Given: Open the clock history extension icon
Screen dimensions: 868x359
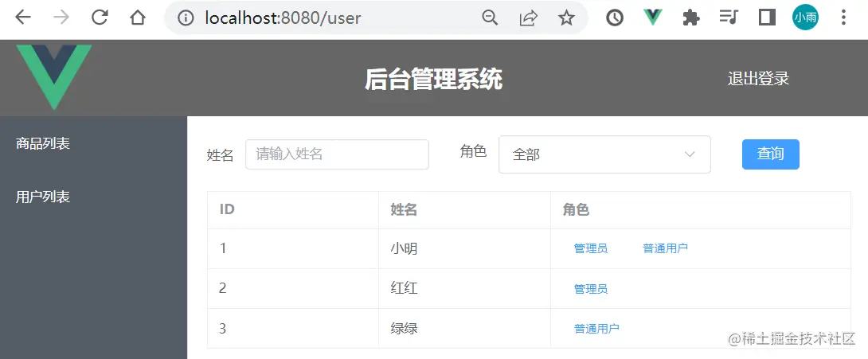Looking at the screenshot, I should pyautogui.click(x=615, y=18).
